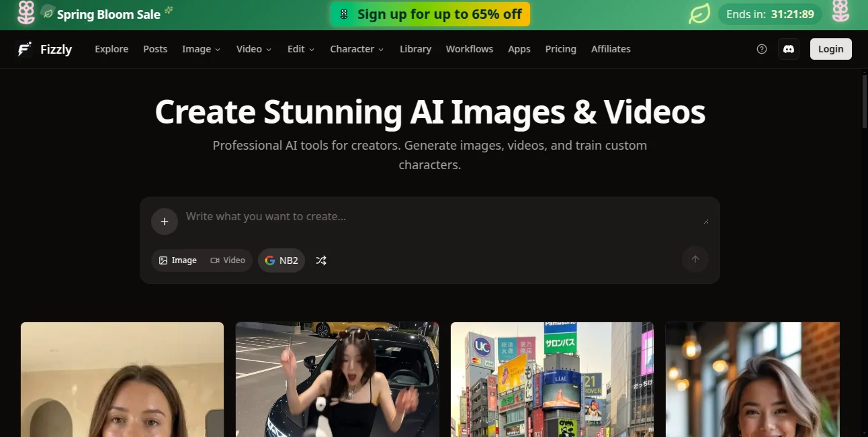Open the Library nav item
This screenshot has height=437, width=868.
pyautogui.click(x=415, y=49)
